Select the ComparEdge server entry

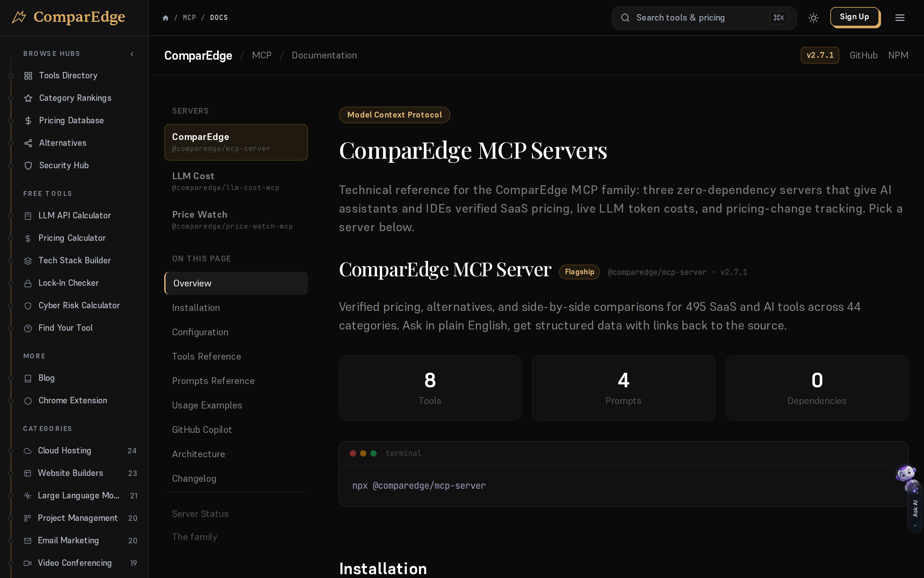coord(236,142)
